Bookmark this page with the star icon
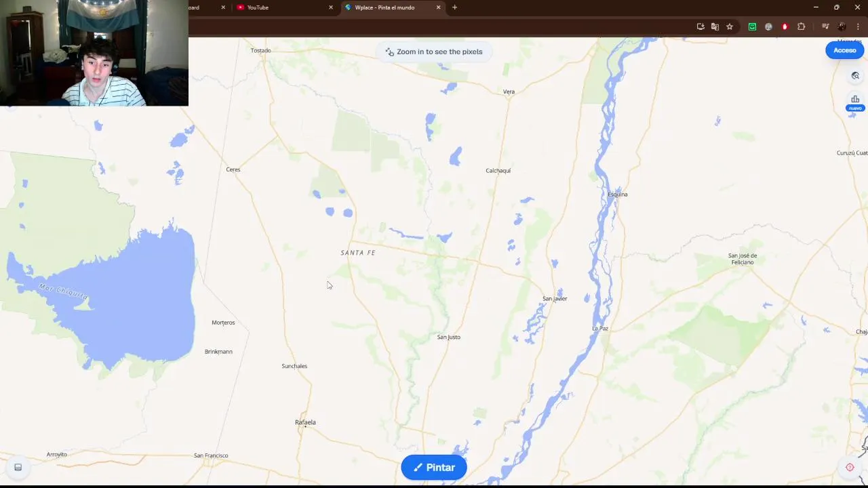Viewport: 868px width, 488px height. pos(730,26)
